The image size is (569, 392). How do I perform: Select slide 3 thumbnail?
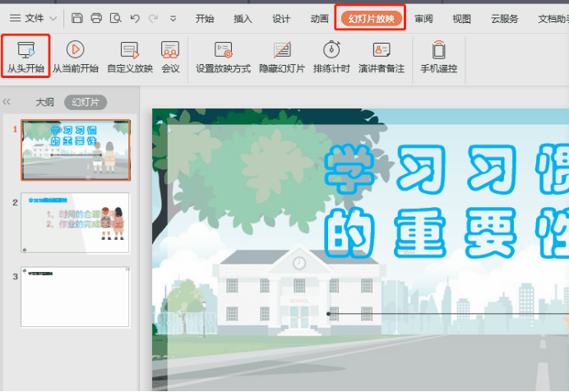(75, 297)
